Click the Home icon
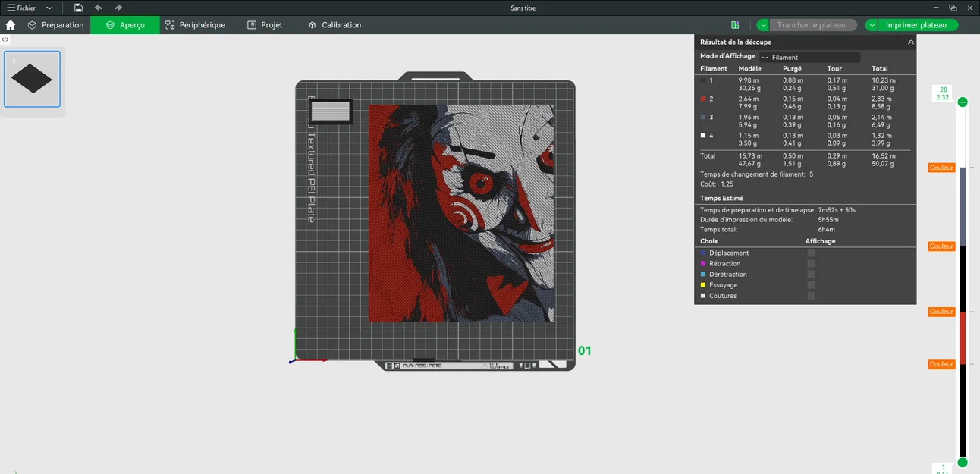980x474 pixels. 11,25
